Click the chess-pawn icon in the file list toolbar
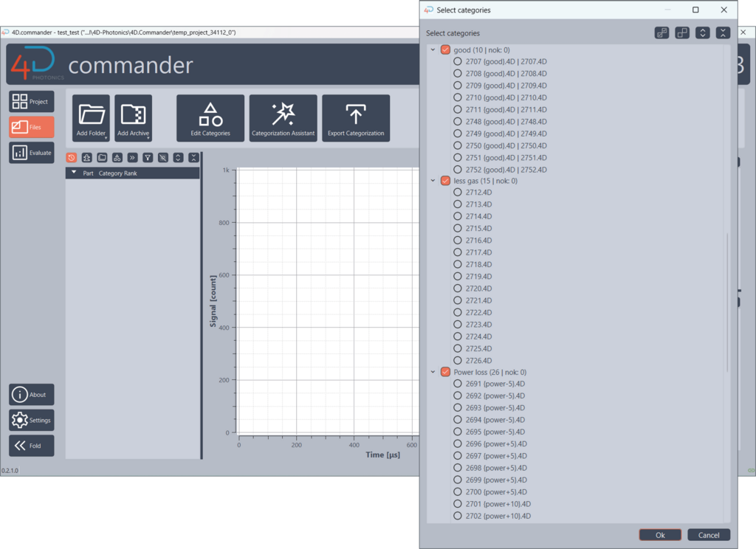 coord(87,158)
